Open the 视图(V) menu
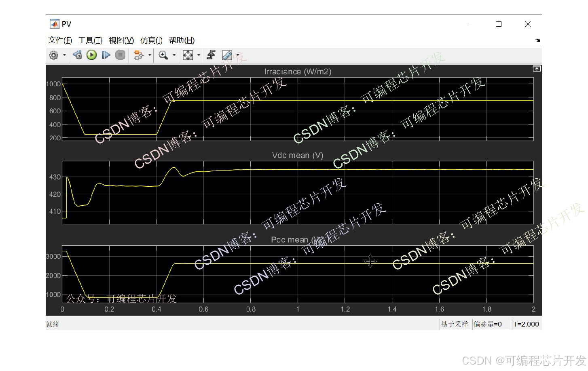The width and height of the screenshot is (588, 371). [x=121, y=40]
